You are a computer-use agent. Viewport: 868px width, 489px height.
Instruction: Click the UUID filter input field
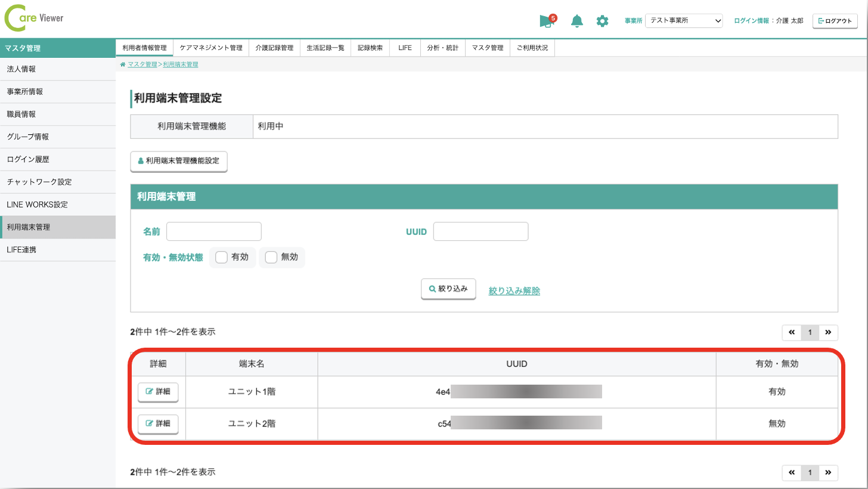(x=480, y=231)
